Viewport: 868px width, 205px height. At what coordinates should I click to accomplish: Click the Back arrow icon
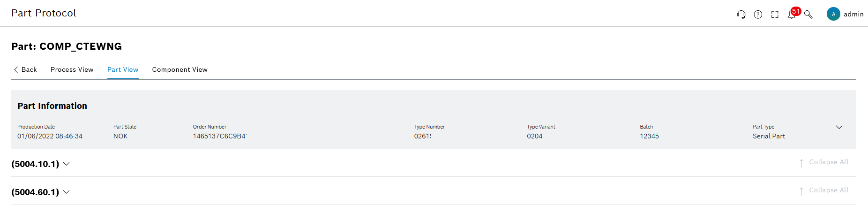click(x=16, y=69)
